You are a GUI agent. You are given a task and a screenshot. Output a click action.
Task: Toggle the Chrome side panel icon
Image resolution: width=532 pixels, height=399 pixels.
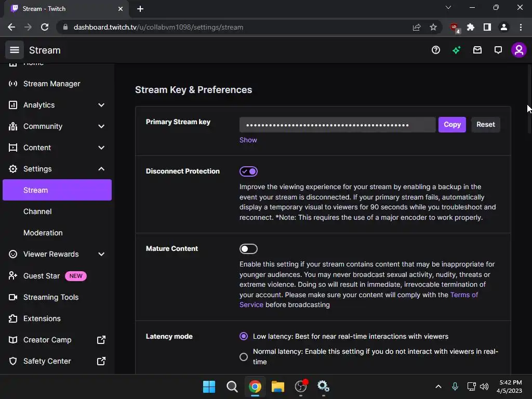click(487, 27)
